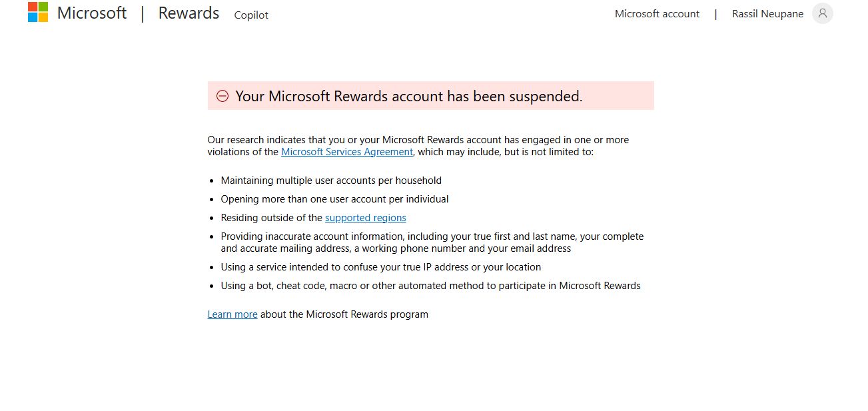Open the Microsoft Services Agreement link
This screenshot has height=411, width=868.
tap(347, 151)
